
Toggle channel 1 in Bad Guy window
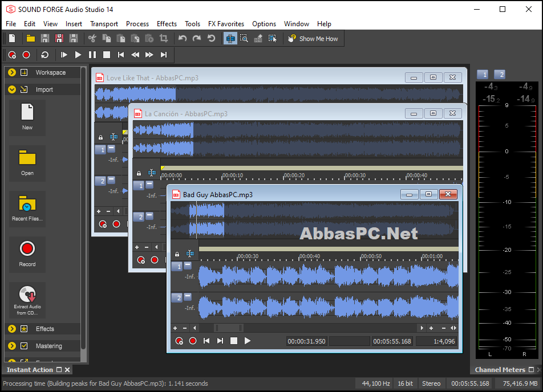[x=177, y=267]
